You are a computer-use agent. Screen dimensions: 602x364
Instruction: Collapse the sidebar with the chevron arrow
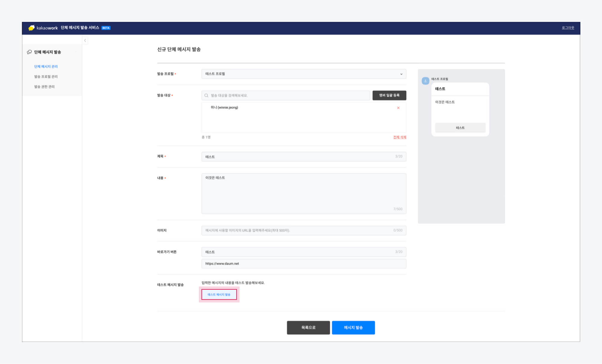85,40
